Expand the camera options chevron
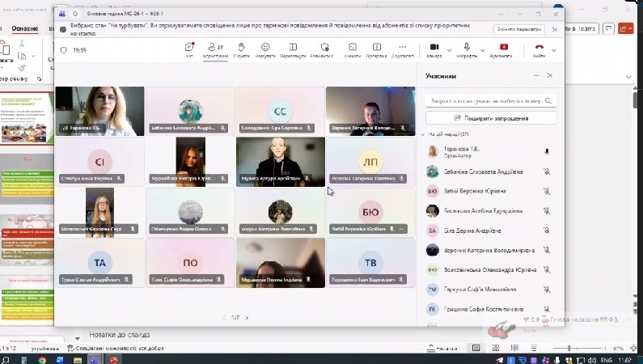Image resolution: width=643 pixels, height=364 pixels. (450, 50)
